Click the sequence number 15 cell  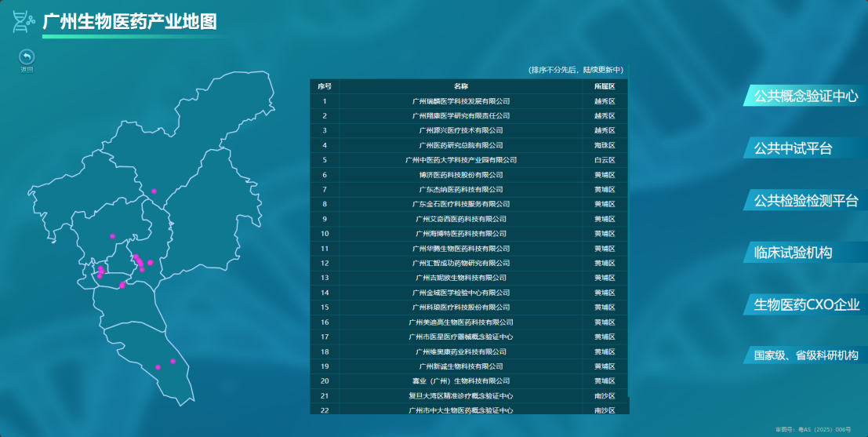coord(325,308)
